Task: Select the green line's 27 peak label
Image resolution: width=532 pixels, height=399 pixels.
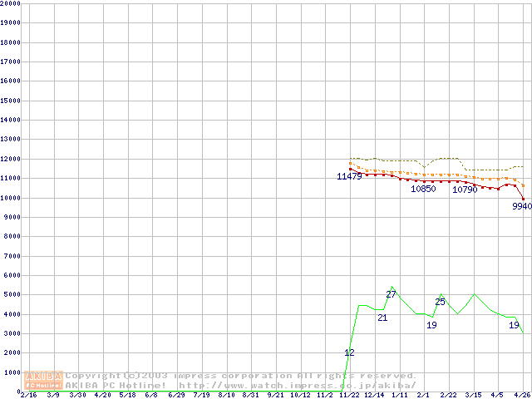Action: coord(391,295)
